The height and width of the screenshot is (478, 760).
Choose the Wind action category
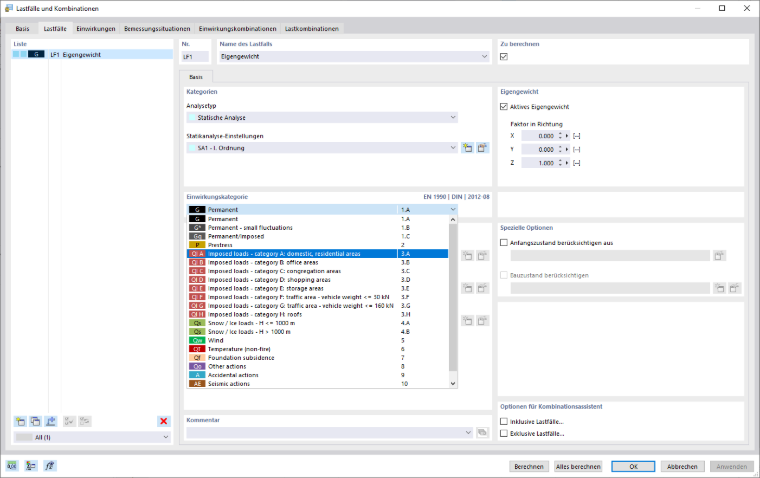(317, 340)
